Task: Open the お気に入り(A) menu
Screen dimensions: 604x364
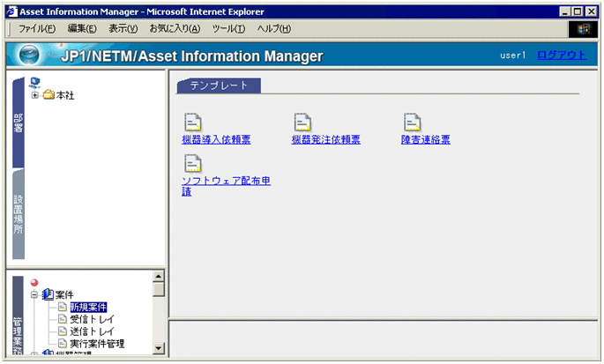Action: click(175, 29)
